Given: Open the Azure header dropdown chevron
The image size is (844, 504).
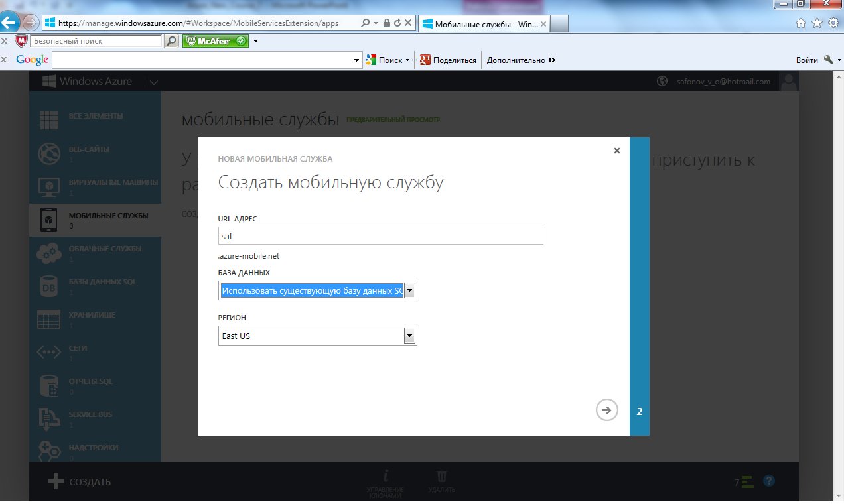Looking at the screenshot, I should coord(154,82).
